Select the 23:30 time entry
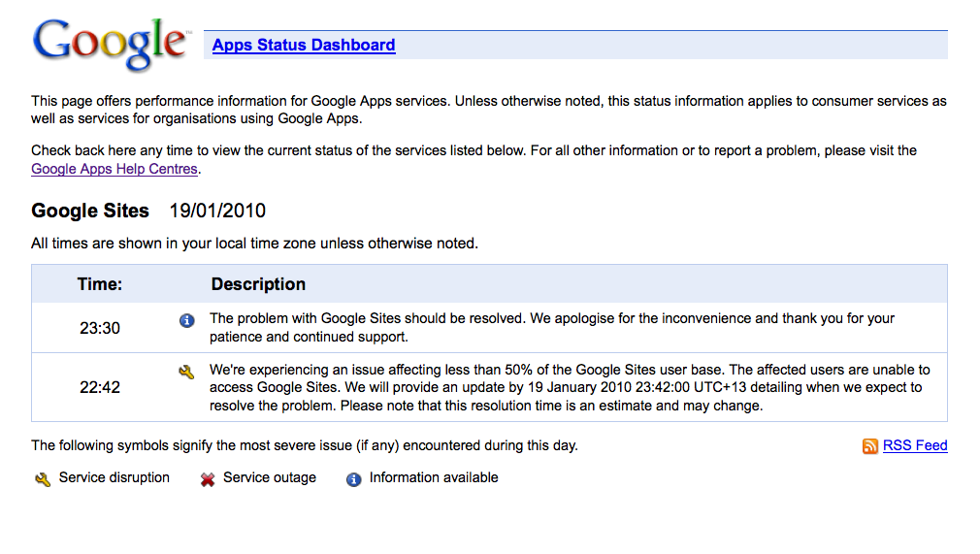Image resolution: width=980 pixels, height=554 pixels. tap(100, 328)
